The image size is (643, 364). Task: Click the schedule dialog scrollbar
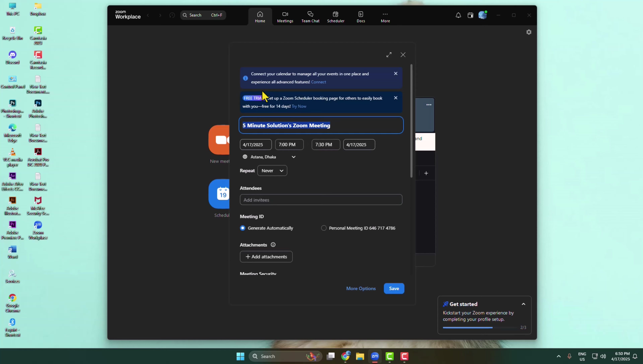411,121
